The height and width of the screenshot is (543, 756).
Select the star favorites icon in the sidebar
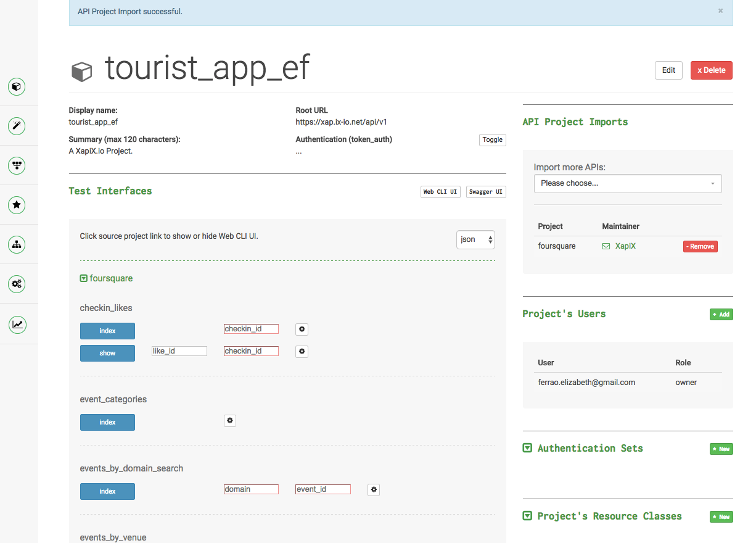coord(17,205)
